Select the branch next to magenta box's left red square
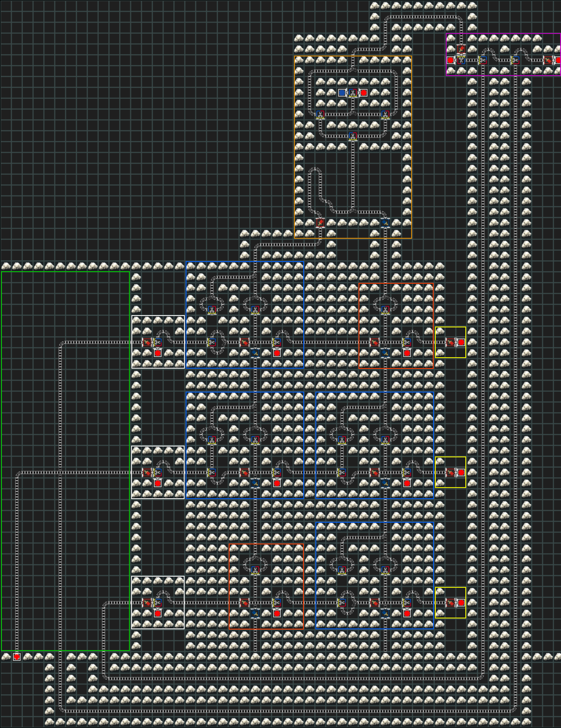The height and width of the screenshot is (728, 561). click(x=461, y=60)
